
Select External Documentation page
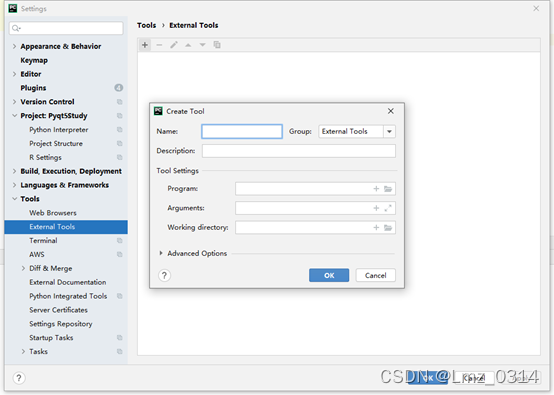tap(67, 282)
